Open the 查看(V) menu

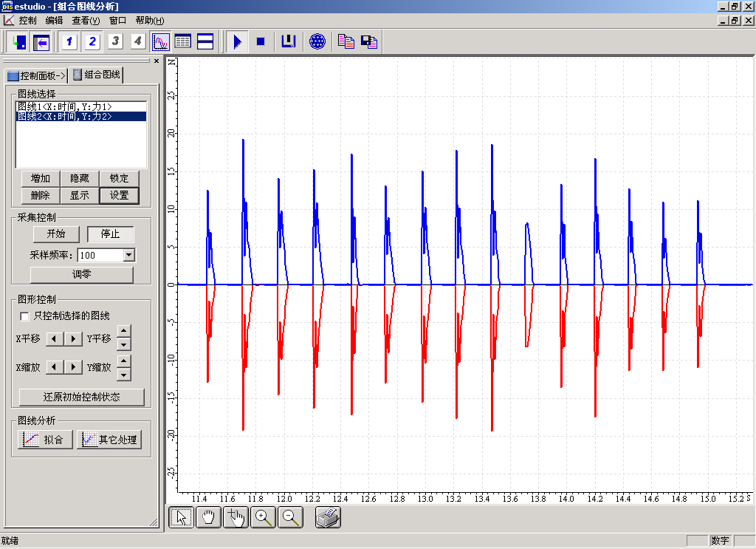point(86,21)
